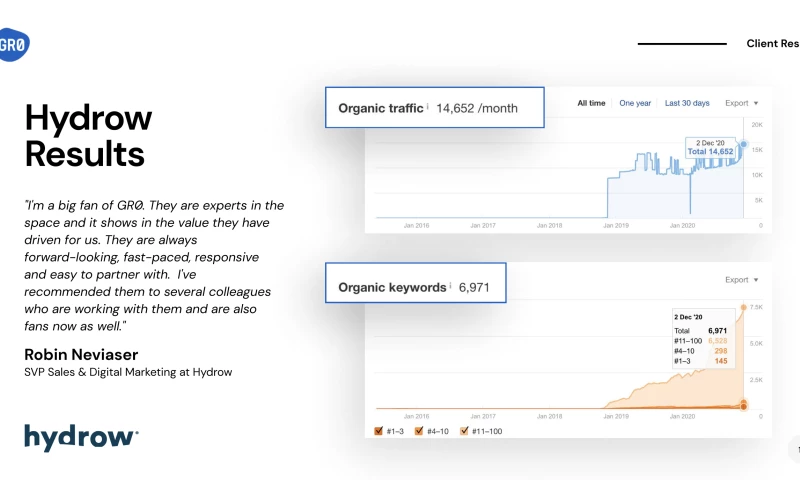Click the Client Results header label

(772, 44)
